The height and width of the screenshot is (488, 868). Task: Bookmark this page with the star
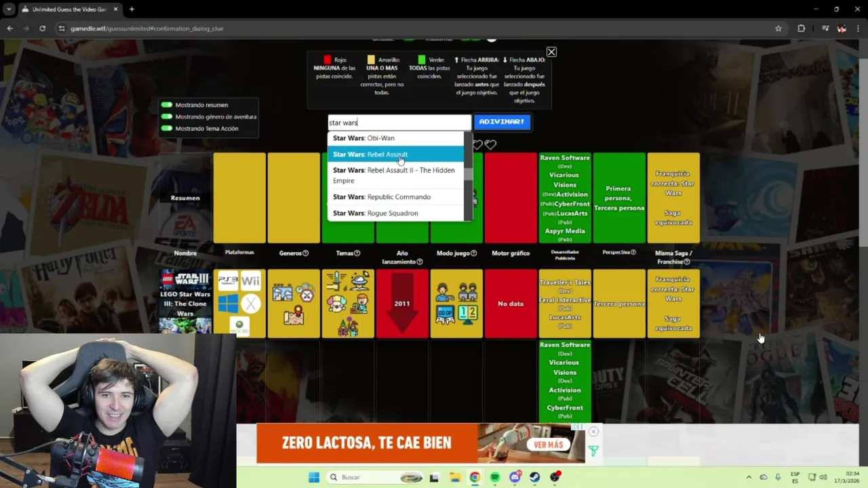point(778,28)
